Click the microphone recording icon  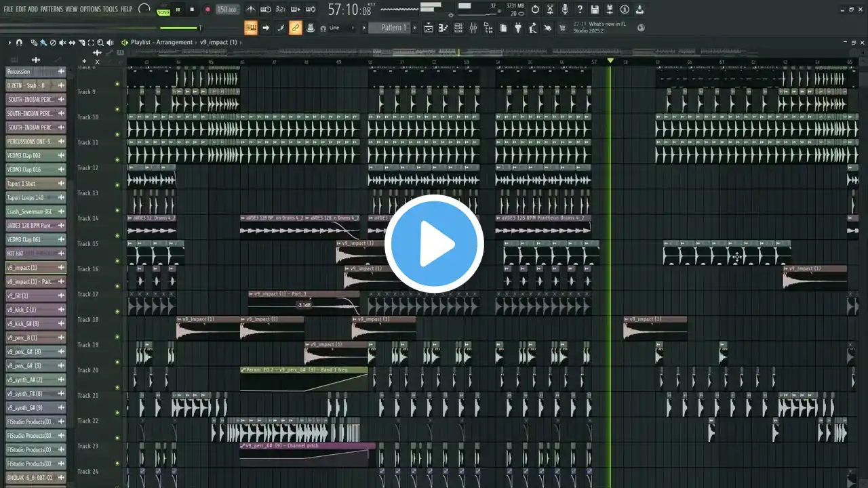click(x=565, y=9)
